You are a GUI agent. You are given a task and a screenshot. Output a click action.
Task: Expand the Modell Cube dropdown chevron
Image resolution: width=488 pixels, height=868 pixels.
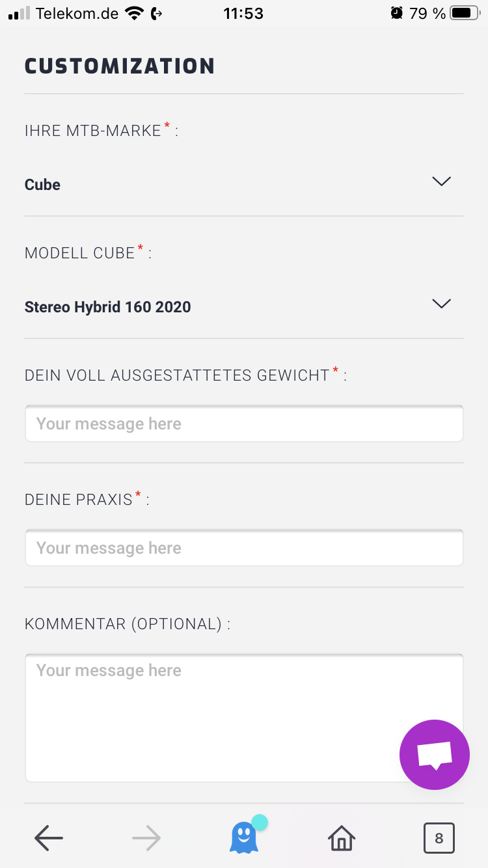pyautogui.click(x=441, y=304)
